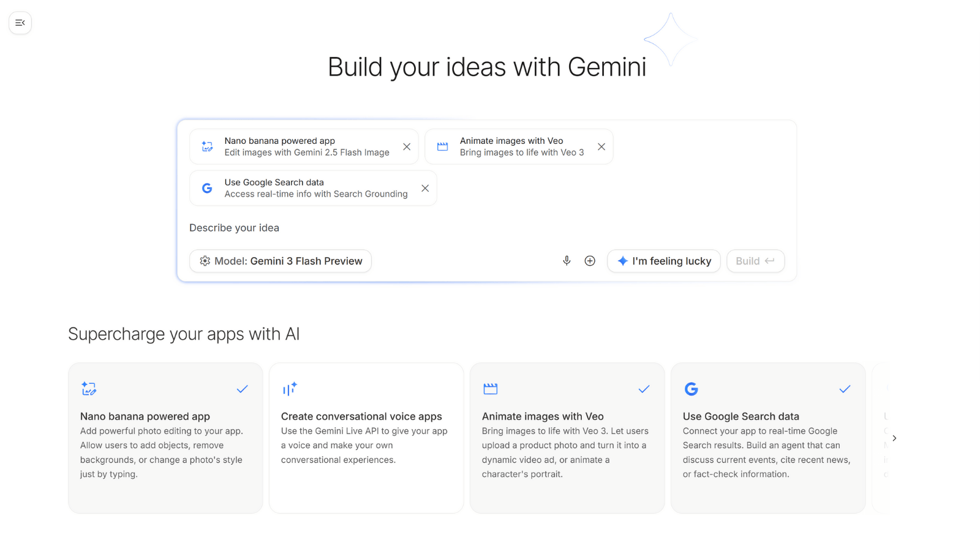This screenshot has height=551, width=980.
Task: Open the Create conversational voice apps card
Action: coord(366,438)
